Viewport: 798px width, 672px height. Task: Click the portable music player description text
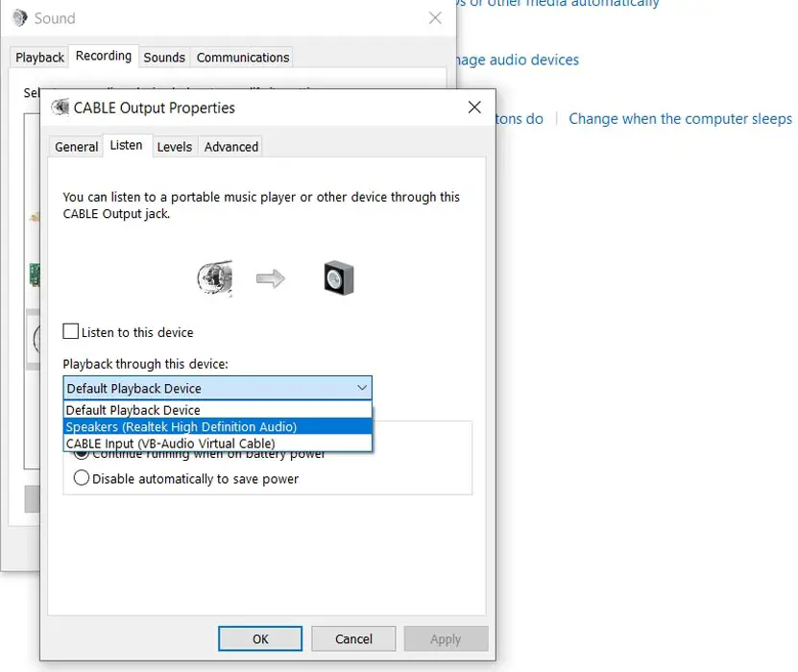[261, 205]
